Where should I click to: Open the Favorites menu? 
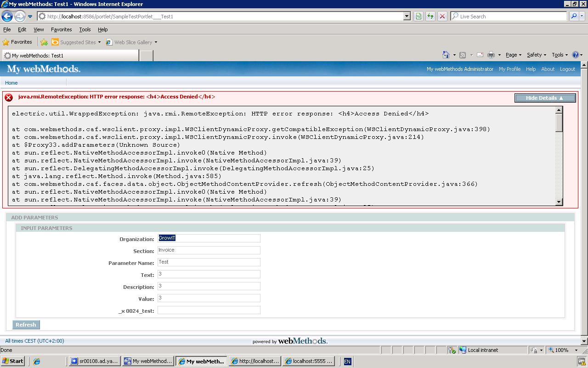coord(62,29)
